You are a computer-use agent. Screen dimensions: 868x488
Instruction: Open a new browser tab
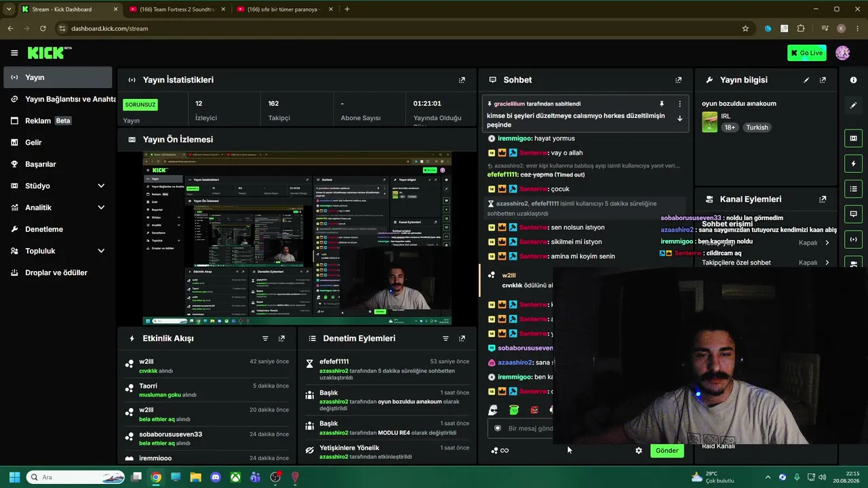(347, 9)
